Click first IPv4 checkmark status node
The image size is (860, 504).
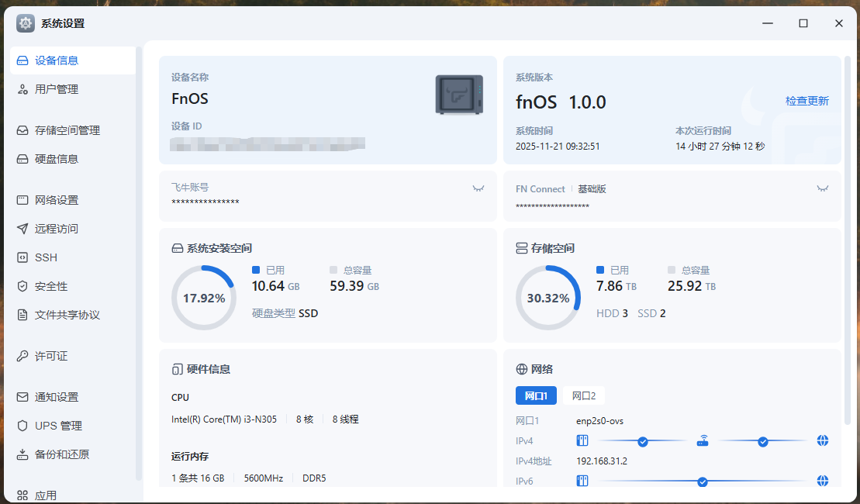point(643,441)
